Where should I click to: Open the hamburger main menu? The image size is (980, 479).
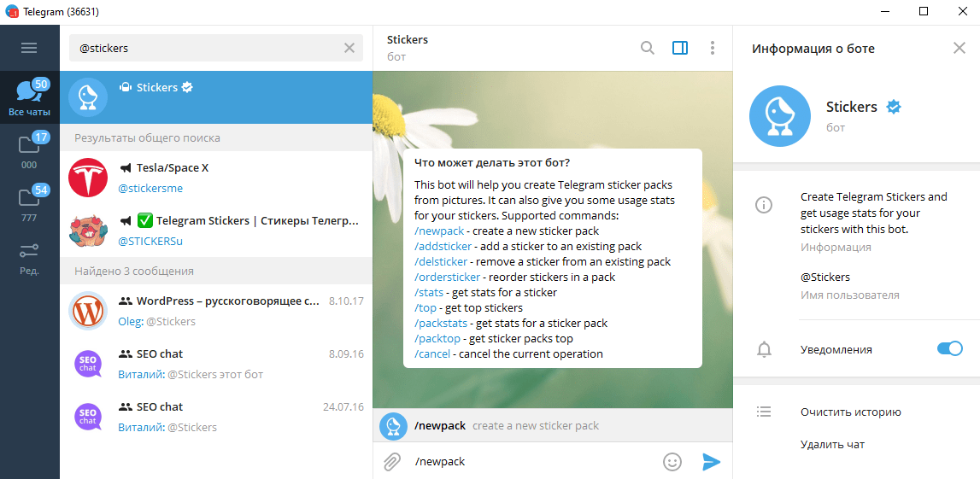[29, 48]
